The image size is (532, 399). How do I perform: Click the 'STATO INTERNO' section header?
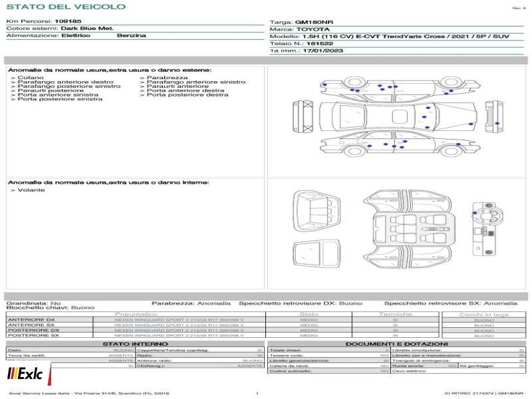point(135,344)
